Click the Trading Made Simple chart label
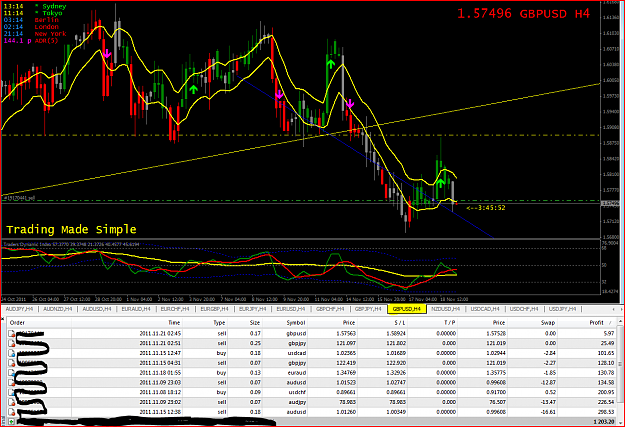 click(71, 230)
